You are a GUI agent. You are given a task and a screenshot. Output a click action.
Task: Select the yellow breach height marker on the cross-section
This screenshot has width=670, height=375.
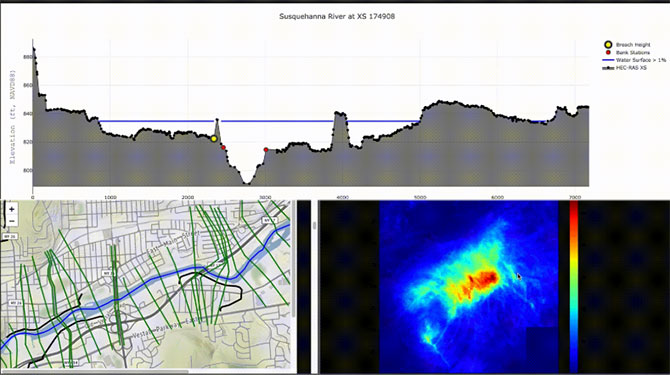point(214,139)
